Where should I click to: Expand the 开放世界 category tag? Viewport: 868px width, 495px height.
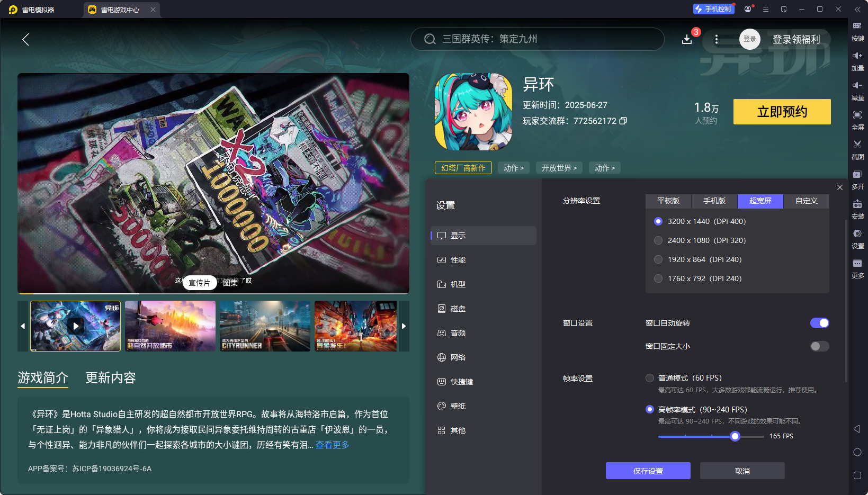559,167
